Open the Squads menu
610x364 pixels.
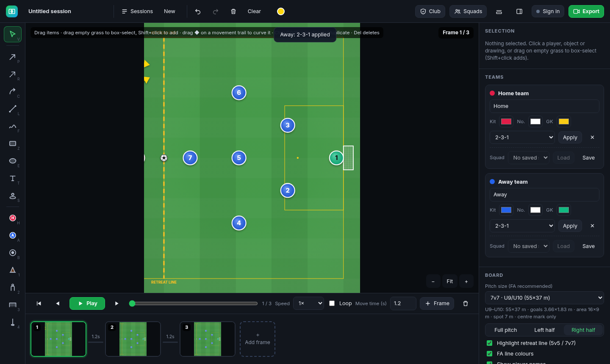[468, 11]
